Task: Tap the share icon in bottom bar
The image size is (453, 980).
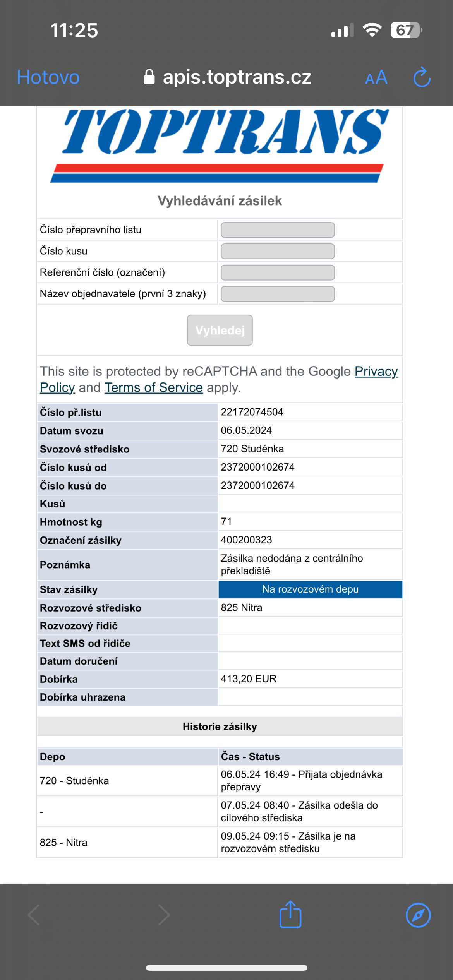Action: 290,915
